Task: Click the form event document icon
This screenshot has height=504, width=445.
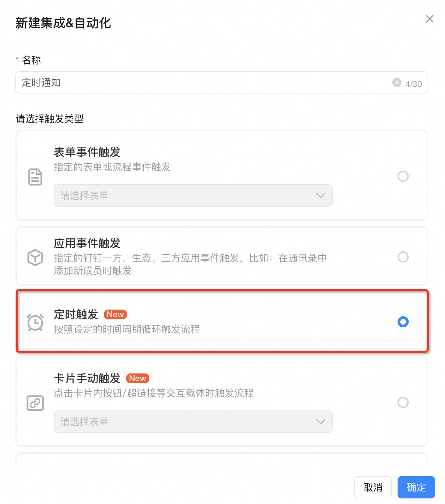Action: coord(35,177)
